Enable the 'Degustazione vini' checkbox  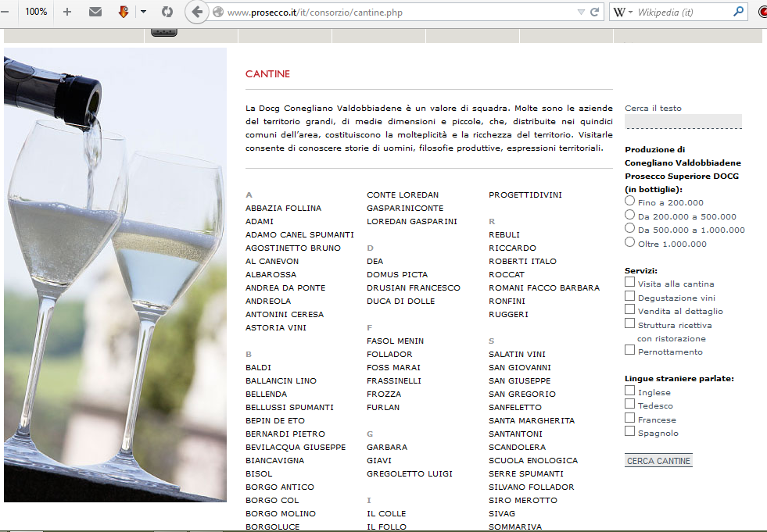tap(630, 297)
